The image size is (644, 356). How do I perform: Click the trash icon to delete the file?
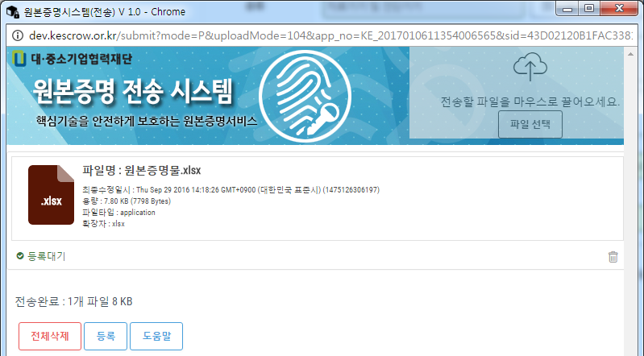click(613, 257)
